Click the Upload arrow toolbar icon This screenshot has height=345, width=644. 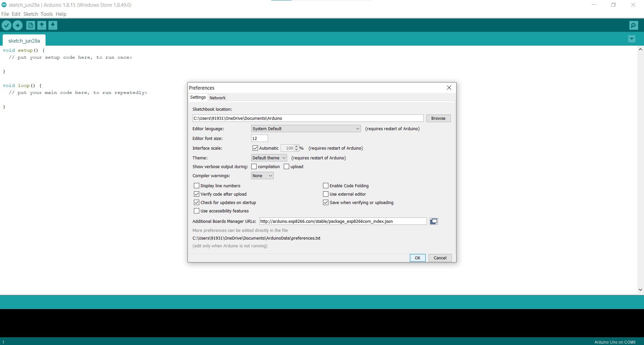17,25
